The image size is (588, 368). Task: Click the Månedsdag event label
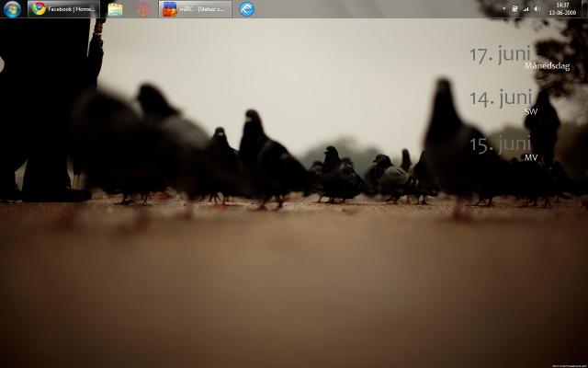coord(547,66)
